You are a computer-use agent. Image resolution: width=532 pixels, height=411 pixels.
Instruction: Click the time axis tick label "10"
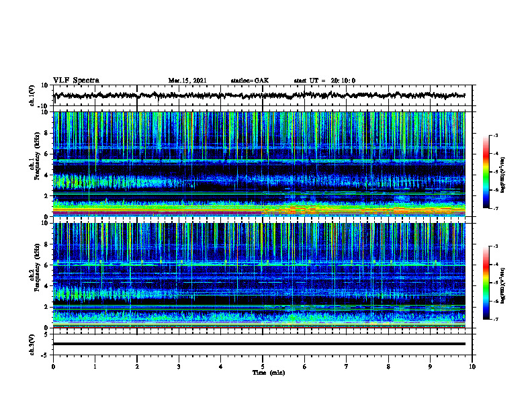click(x=472, y=367)
